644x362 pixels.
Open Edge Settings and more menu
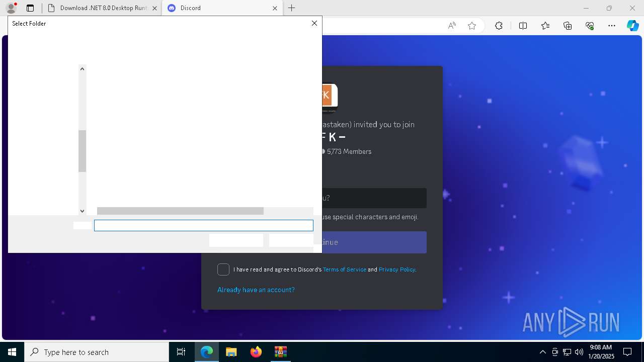pos(612,26)
